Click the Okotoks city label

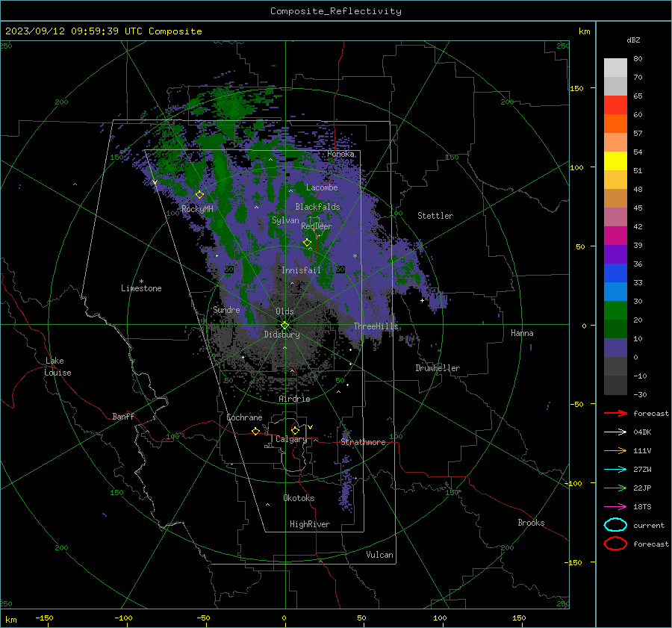click(x=299, y=498)
